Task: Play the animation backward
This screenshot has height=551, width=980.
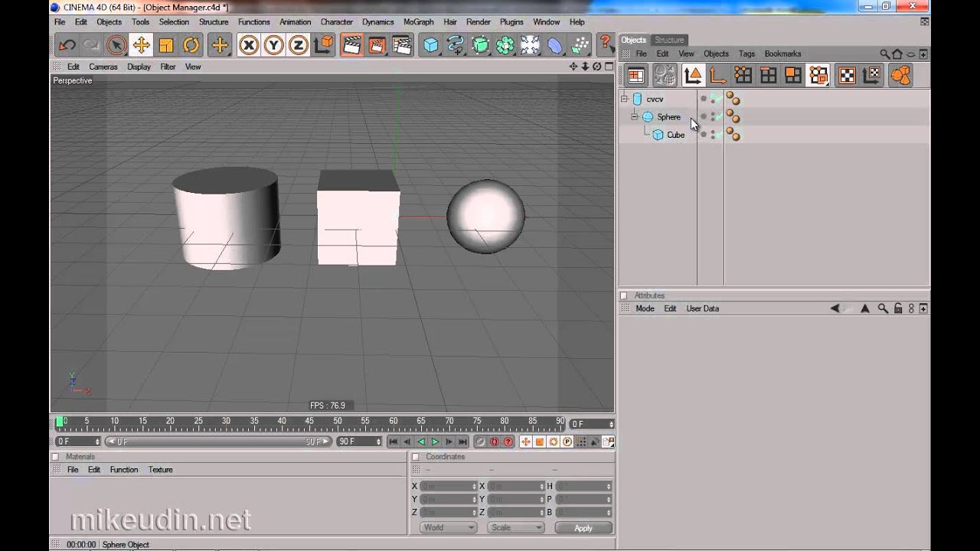Action: coord(420,442)
